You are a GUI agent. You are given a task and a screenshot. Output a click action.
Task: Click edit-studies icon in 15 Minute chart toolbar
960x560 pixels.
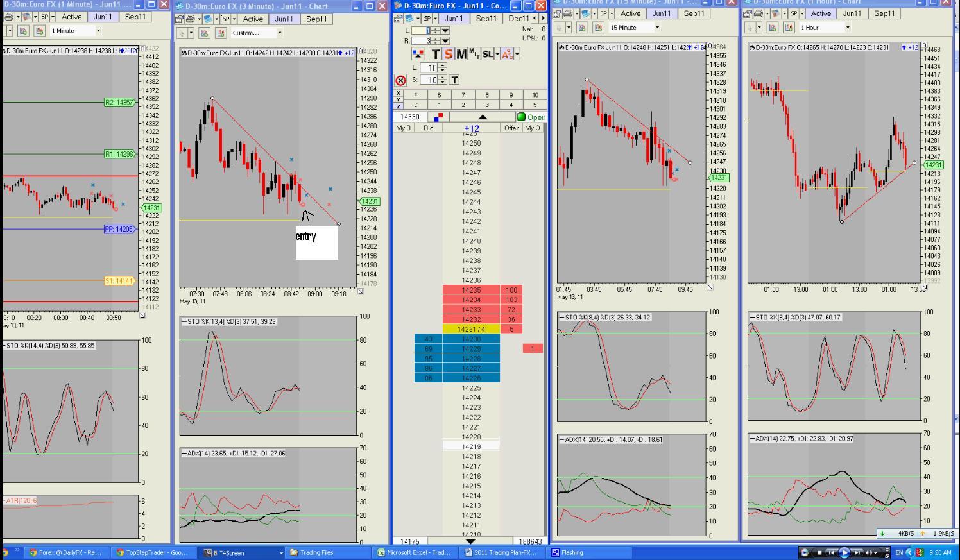click(598, 28)
